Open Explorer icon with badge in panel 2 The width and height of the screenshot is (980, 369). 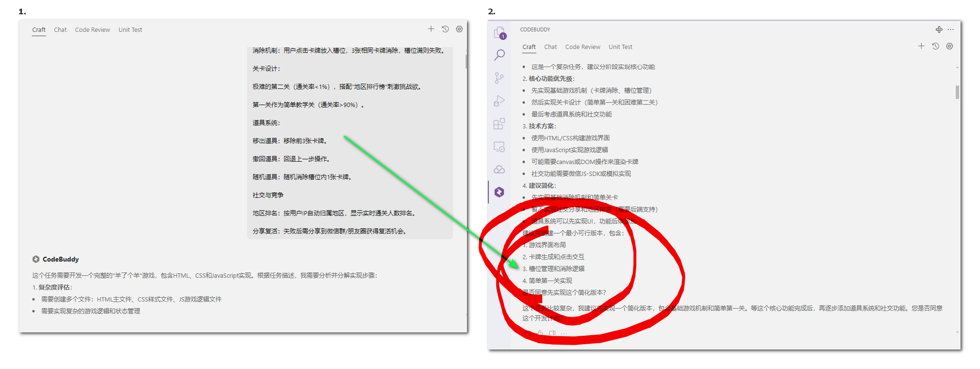499,33
